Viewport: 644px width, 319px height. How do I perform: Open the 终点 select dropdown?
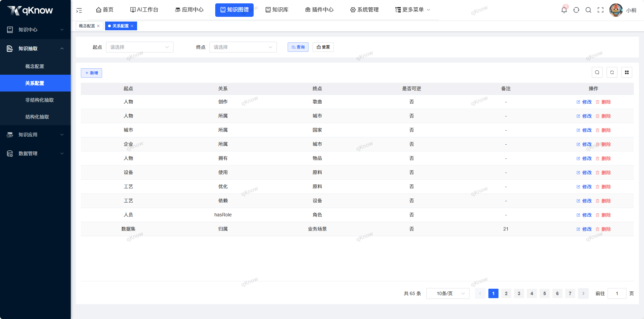click(x=243, y=47)
